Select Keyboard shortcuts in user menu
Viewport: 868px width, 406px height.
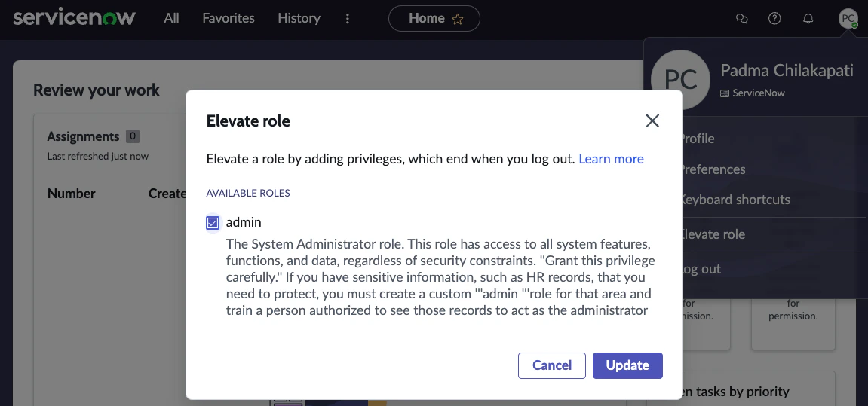point(735,200)
